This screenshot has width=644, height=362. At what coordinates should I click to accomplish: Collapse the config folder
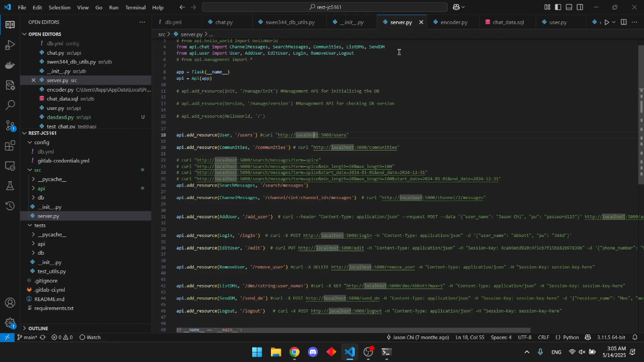pyautogui.click(x=86, y=142)
